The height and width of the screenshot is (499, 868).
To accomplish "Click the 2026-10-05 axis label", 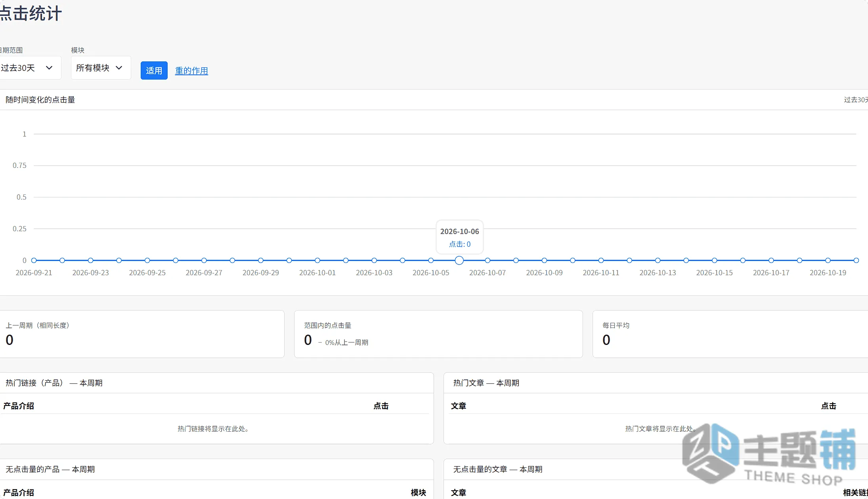I will pos(431,273).
